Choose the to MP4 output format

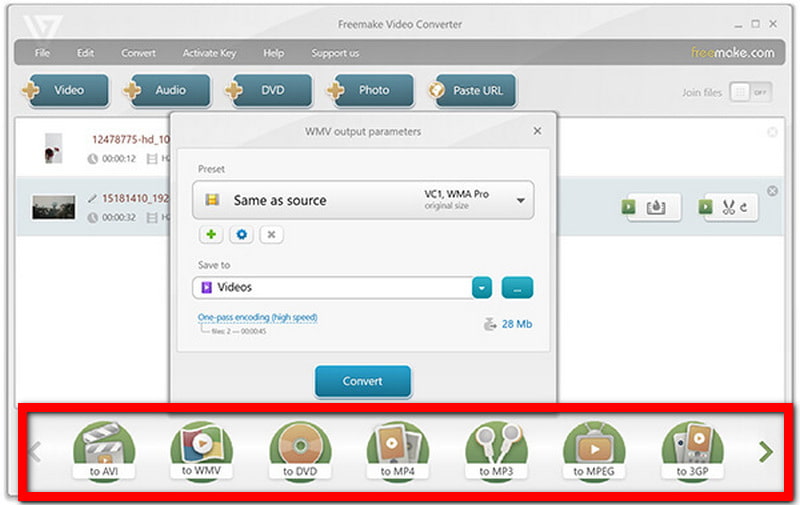click(x=397, y=450)
